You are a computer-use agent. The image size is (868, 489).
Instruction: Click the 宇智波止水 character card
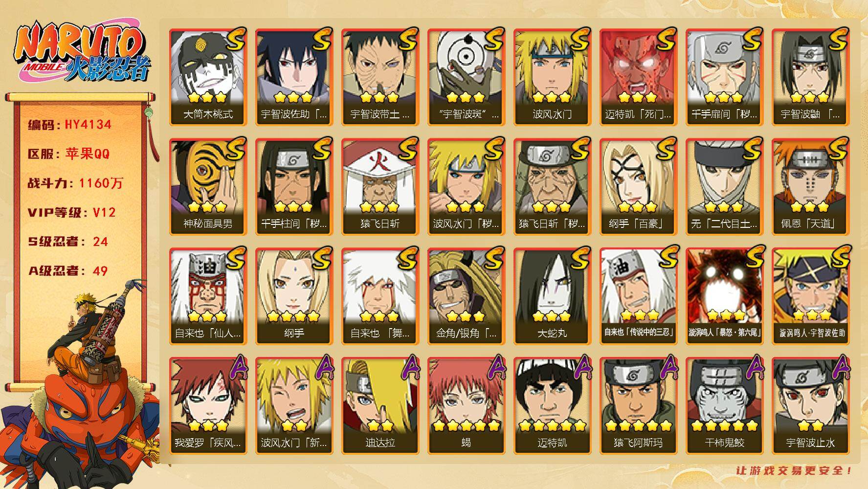coord(810,405)
